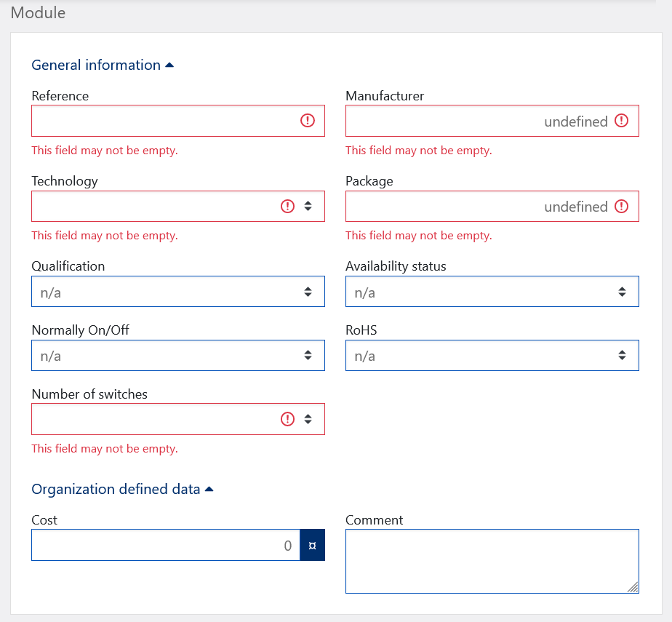Click the Manufacturer field warning icon

pos(621,121)
